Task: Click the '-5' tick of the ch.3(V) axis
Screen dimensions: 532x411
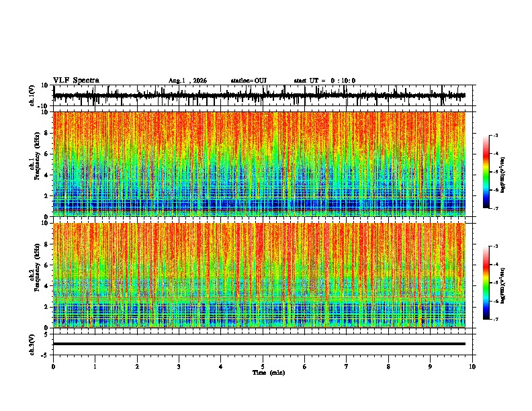Action: point(45,355)
